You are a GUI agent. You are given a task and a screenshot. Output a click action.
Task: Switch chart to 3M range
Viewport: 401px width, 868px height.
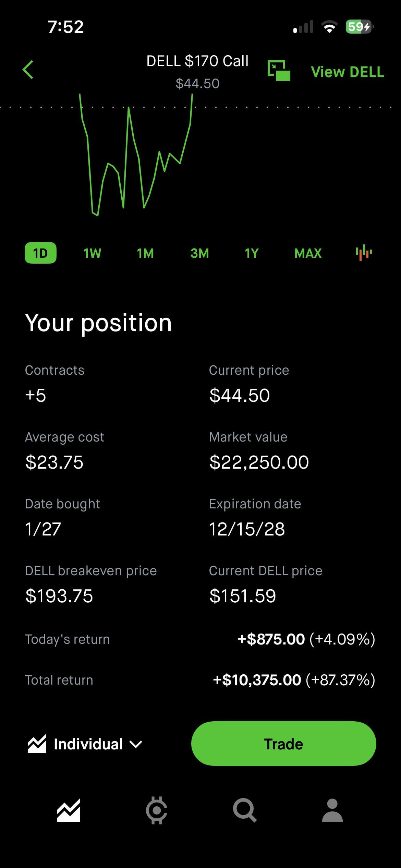point(199,253)
